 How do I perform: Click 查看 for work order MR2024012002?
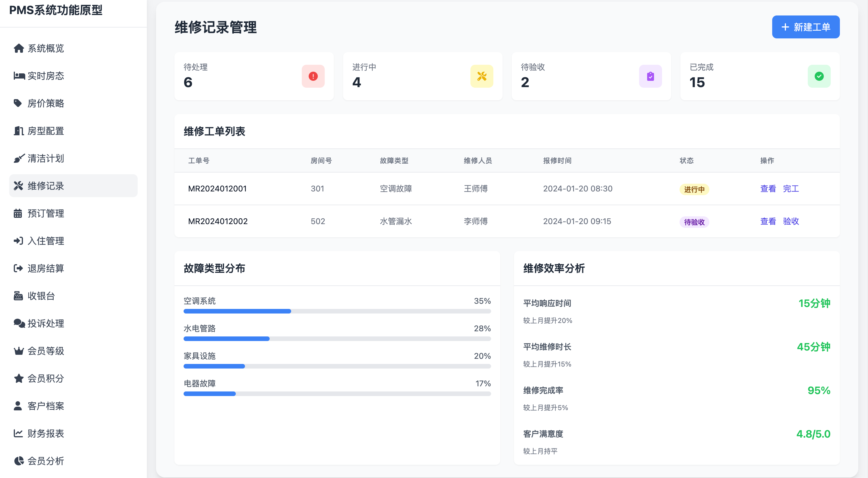pos(768,222)
